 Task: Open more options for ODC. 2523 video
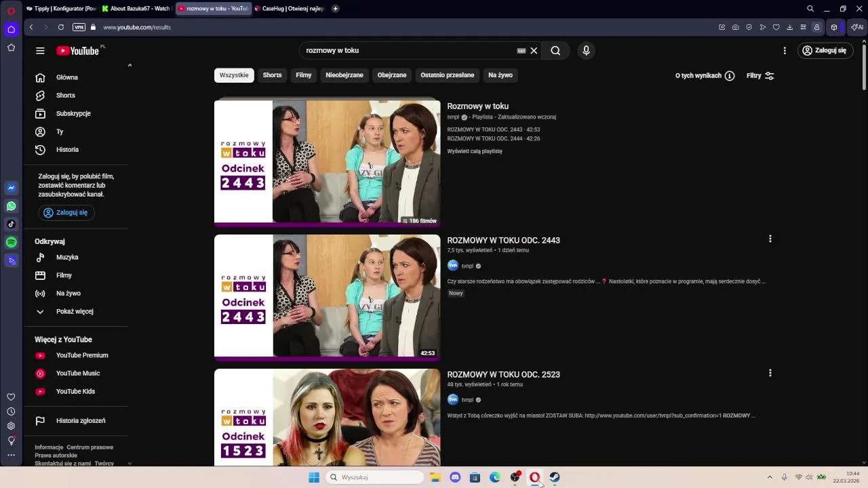point(770,373)
